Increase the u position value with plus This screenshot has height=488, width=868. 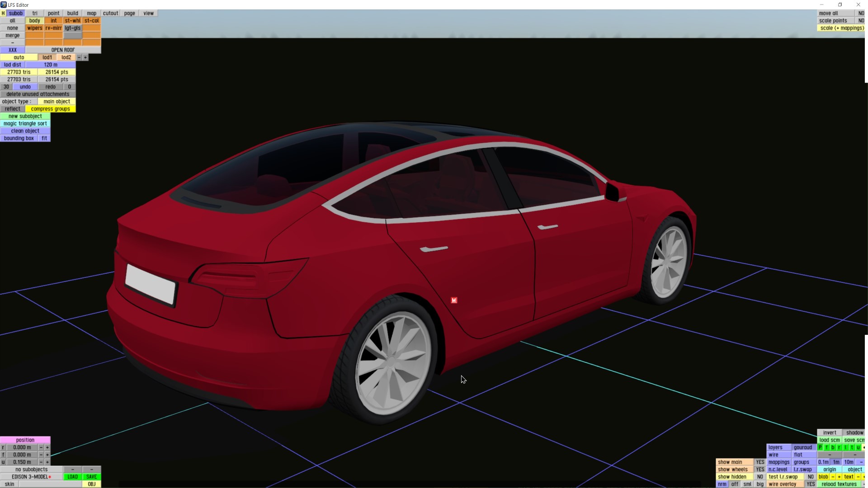pyautogui.click(x=47, y=462)
